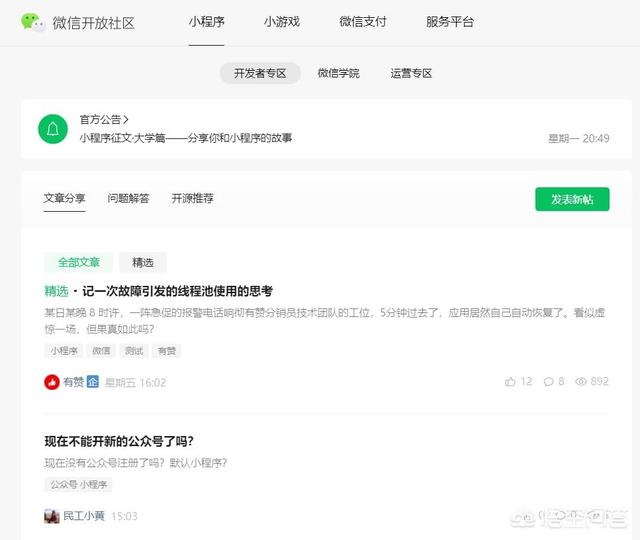
Task: Click the red 有赞 author avatar
Action: tap(52, 382)
